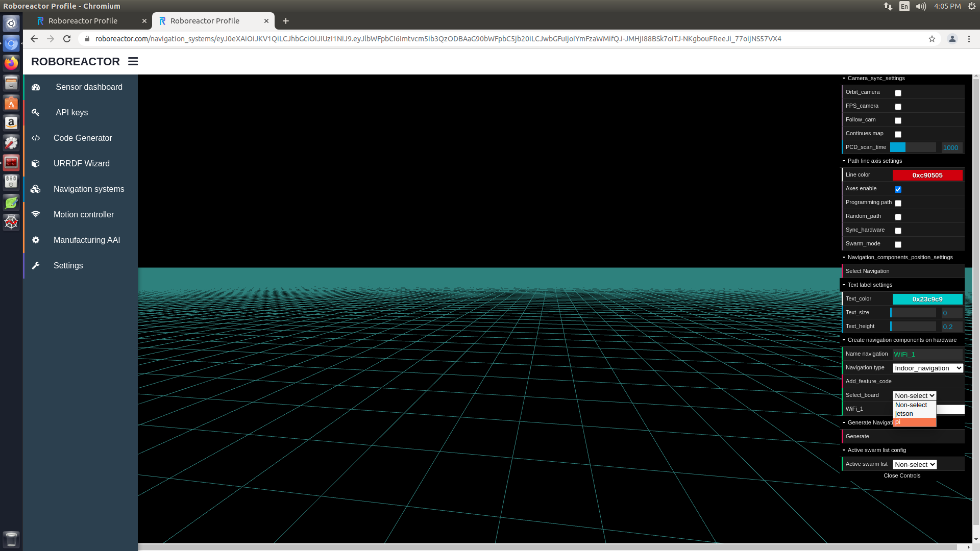This screenshot has height=551, width=980.
Task: Collapse the Path line axis settings folder
Action: (902, 161)
